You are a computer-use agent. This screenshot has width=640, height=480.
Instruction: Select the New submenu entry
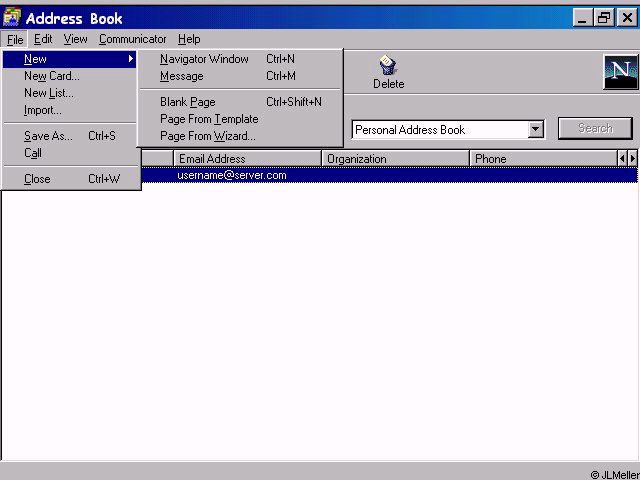(x=69, y=59)
